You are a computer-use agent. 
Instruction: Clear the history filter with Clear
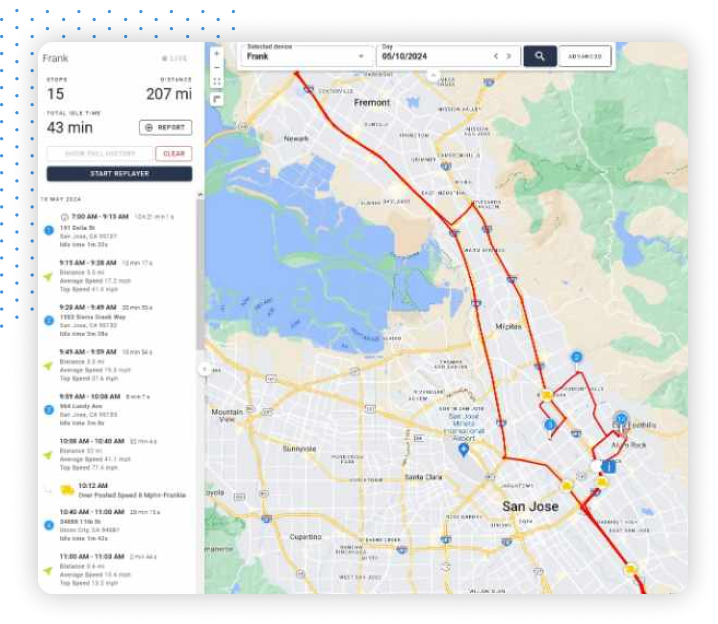(174, 154)
